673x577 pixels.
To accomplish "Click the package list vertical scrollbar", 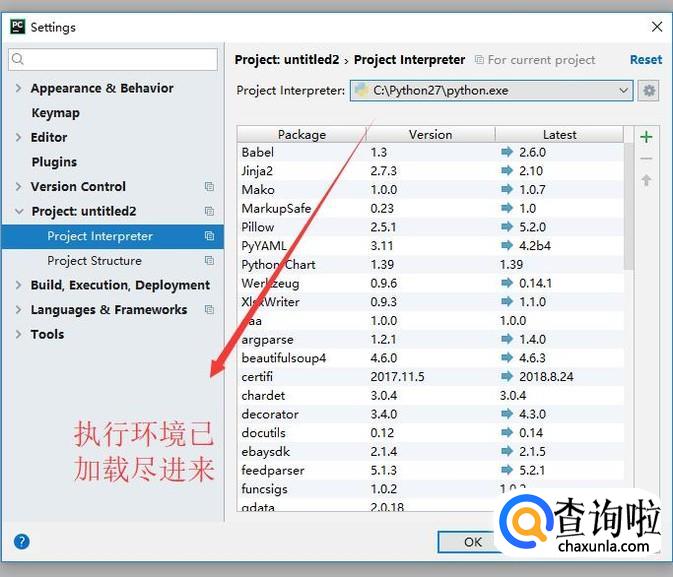I will tap(629, 206).
